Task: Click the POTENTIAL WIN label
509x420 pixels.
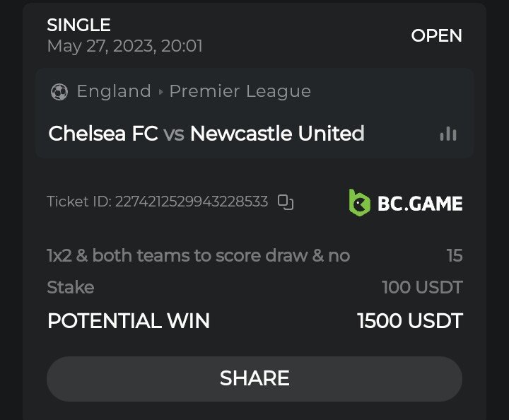Action: coord(128,321)
